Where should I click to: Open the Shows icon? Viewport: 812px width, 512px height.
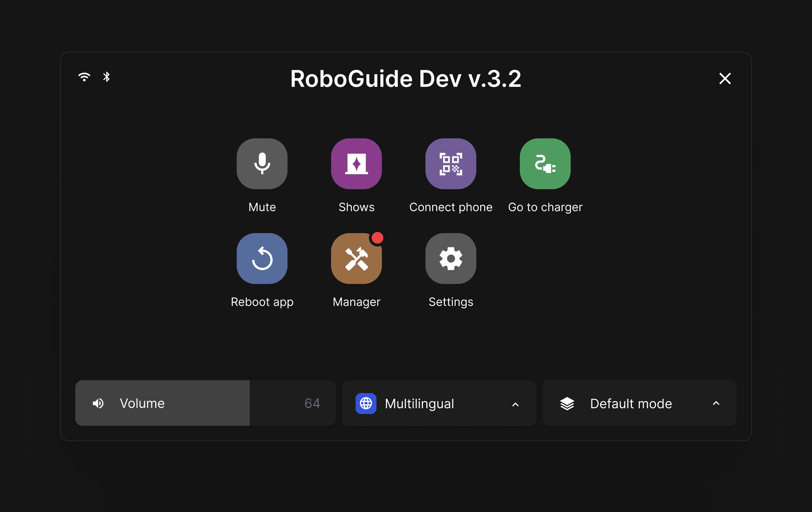tap(356, 164)
